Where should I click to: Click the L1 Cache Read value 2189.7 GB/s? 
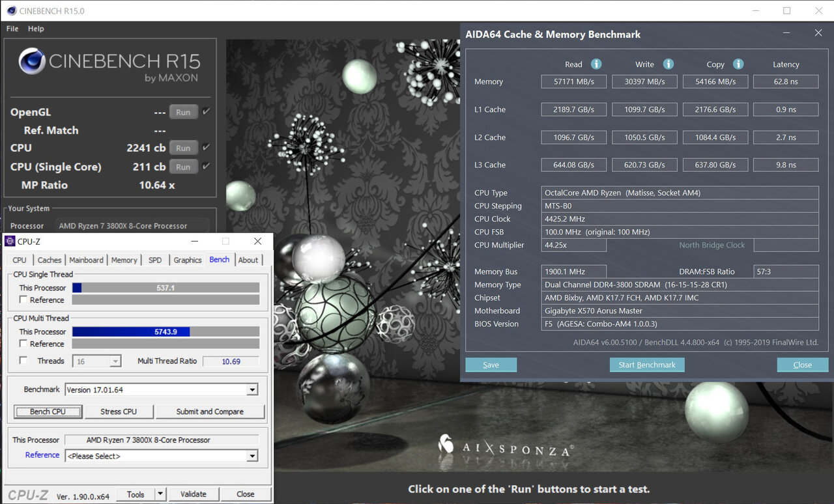[574, 109]
